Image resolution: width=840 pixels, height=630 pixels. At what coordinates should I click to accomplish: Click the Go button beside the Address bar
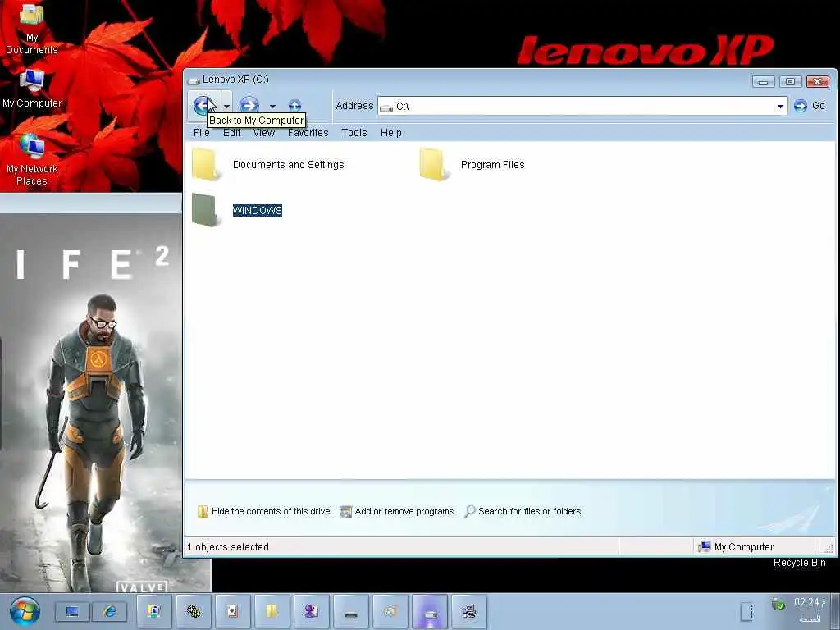810,106
